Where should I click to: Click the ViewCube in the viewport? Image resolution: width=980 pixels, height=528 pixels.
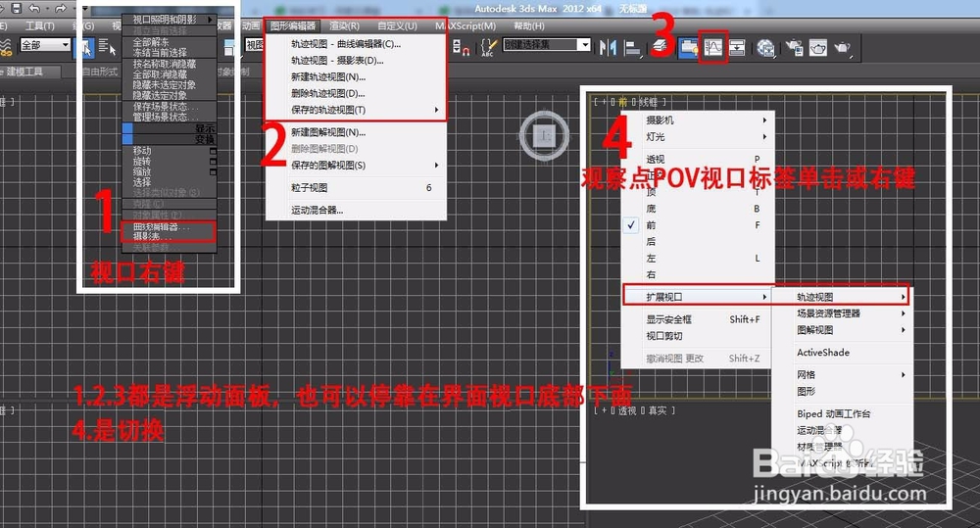tap(544, 135)
